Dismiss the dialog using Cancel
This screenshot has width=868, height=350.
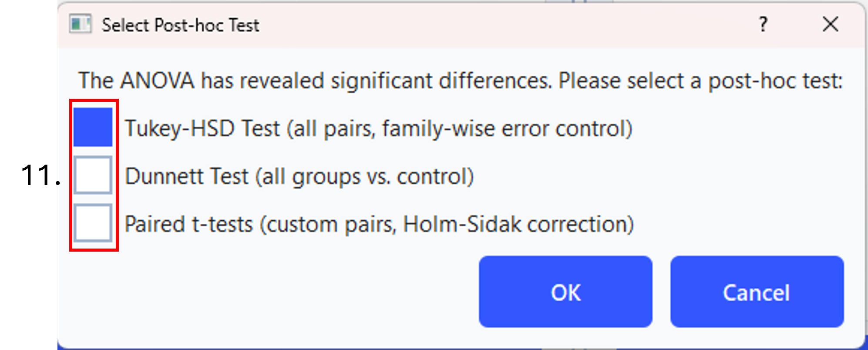(x=757, y=292)
